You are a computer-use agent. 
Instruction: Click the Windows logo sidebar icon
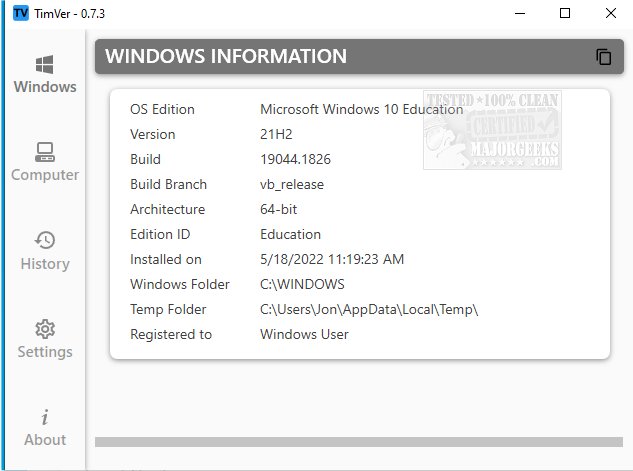click(44, 65)
